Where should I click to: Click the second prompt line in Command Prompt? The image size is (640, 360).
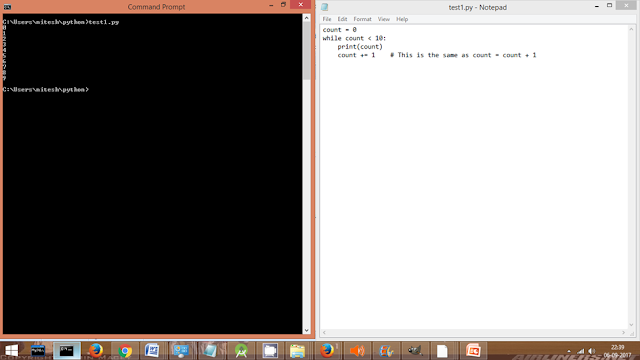coord(46,89)
